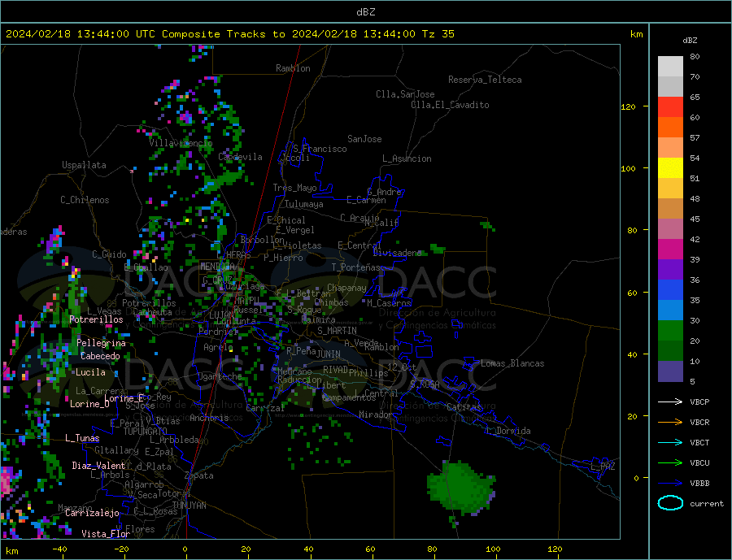732x560 pixels.
Task: Click the L_Dormida label
Action: click(x=508, y=431)
